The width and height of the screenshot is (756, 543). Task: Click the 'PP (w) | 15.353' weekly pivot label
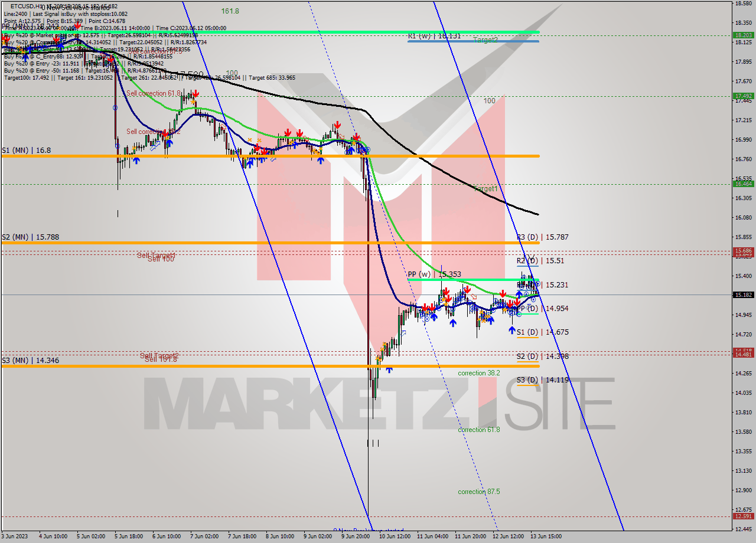(x=434, y=274)
